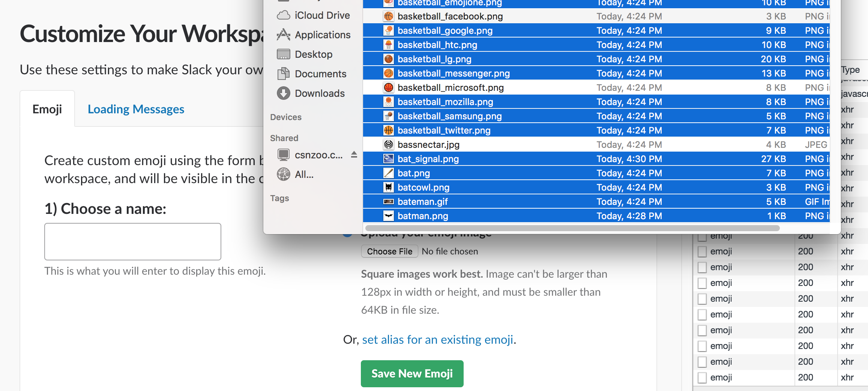Select file name basketball_facebook.png
Viewport: 868px width, 391px height.
450,17
